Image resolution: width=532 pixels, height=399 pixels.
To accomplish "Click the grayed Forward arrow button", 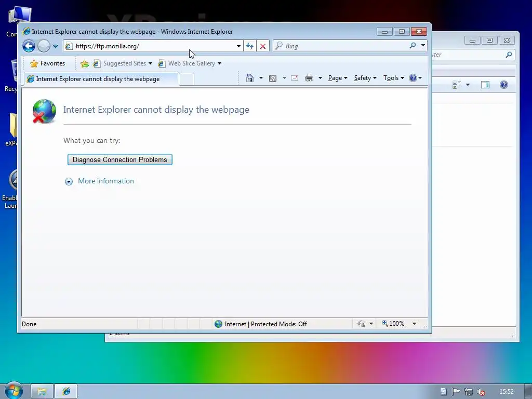I will (x=44, y=46).
